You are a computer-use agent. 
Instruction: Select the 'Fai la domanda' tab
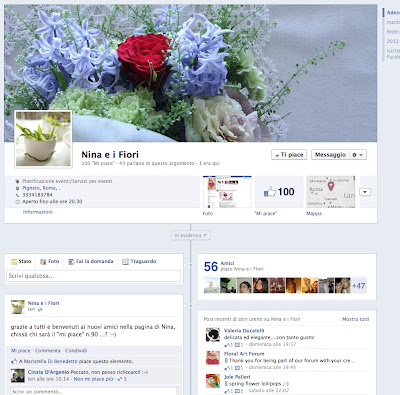pyautogui.click(x=91, y=261)
